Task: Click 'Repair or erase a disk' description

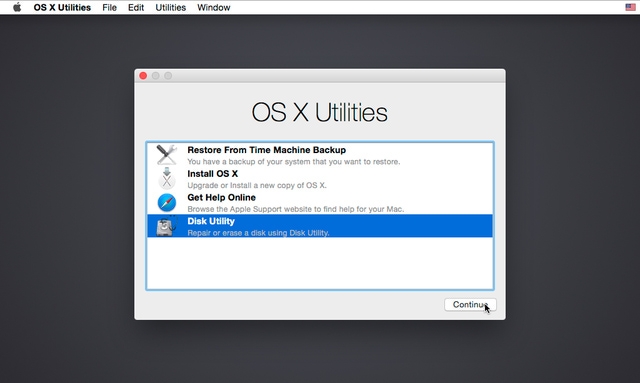Action: click(x=258, y=233)
